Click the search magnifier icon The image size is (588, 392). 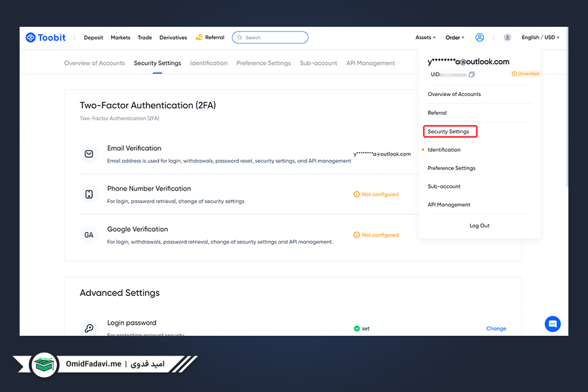click(x=240, y=37)
